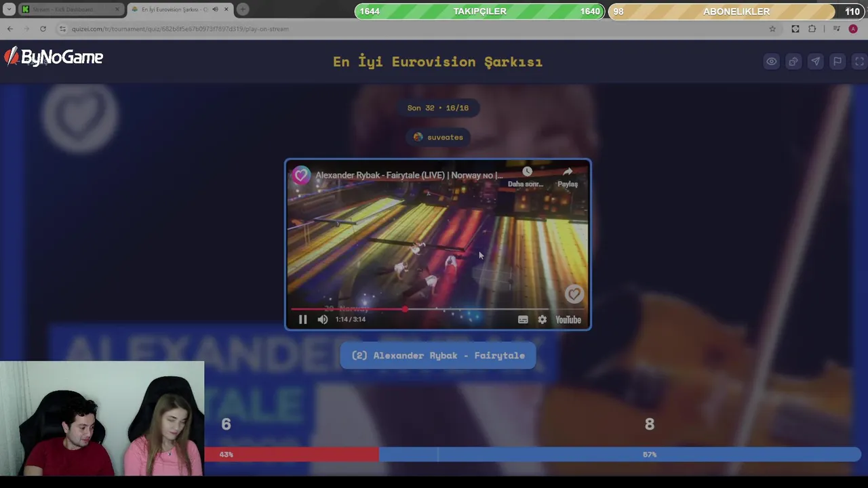Toggle the eye visibility icon in header
Viewport: 868px width, 488px height.
click(x=771, y=62)
